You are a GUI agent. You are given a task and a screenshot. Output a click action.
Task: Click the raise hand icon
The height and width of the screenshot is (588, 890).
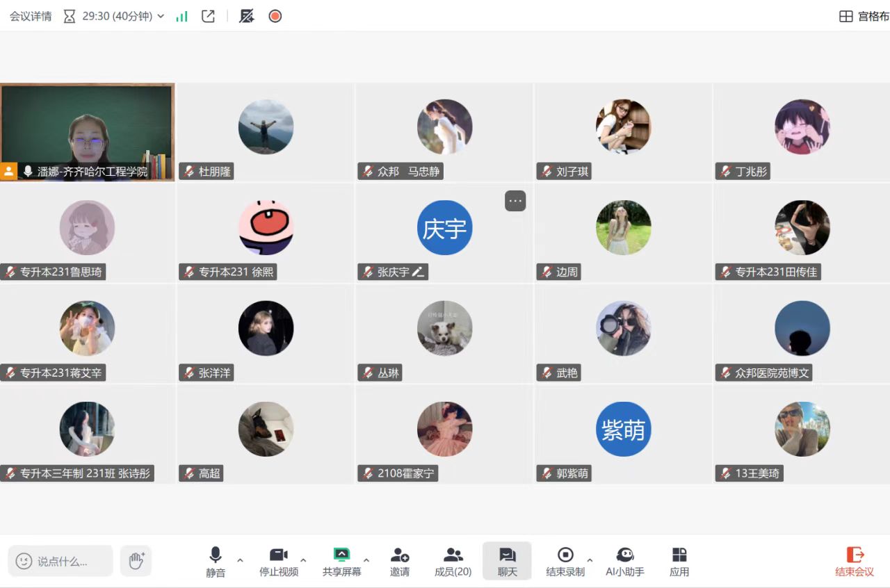click(x=136, y=561)
